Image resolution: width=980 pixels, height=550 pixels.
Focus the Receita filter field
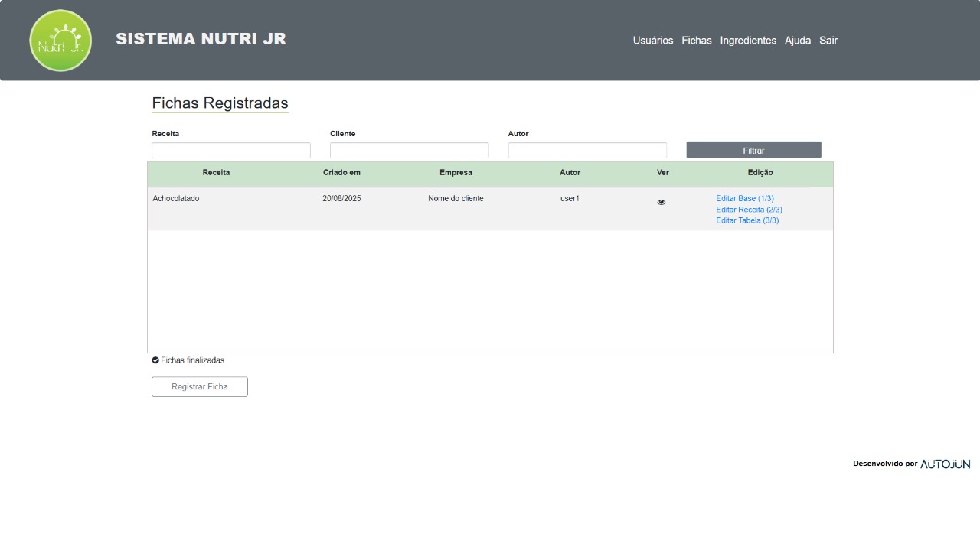(231, 151)
